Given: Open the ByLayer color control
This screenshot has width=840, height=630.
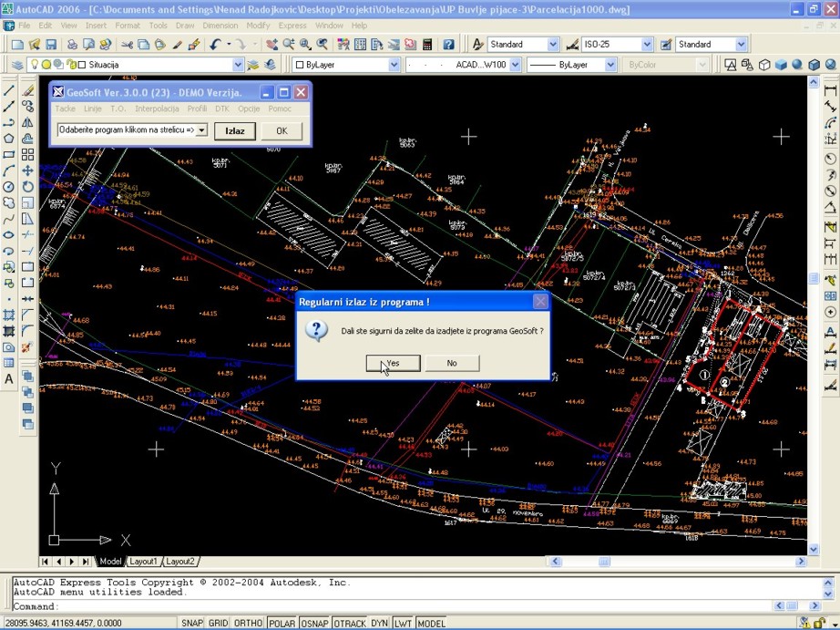Looking at the screenshot, I should click(x=394, y=65).
